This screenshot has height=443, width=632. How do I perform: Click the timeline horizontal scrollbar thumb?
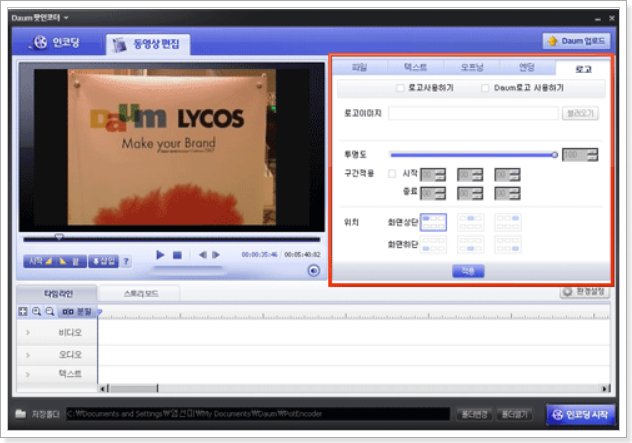point(134,389)
